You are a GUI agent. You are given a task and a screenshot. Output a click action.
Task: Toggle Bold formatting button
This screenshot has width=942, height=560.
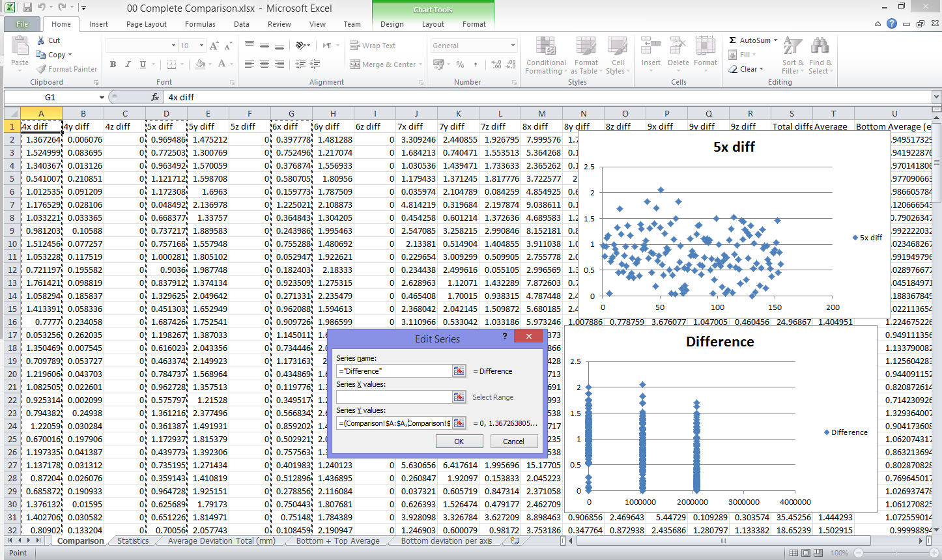click(113, 64)
